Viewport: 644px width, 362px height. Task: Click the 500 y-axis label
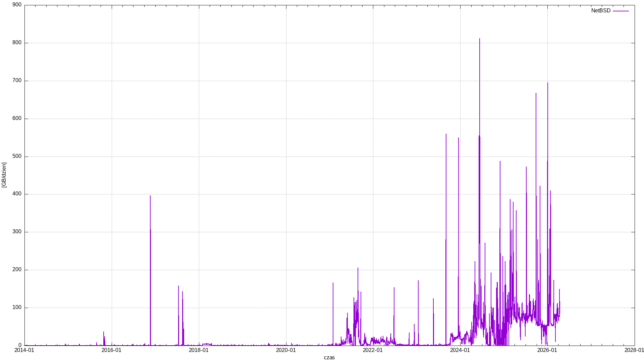coord(17,157)
